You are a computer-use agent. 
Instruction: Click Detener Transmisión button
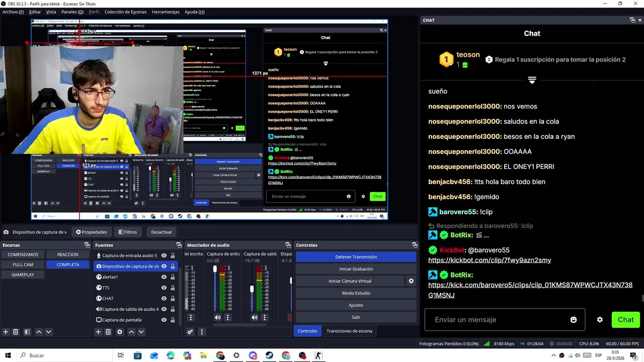(356, 257)
